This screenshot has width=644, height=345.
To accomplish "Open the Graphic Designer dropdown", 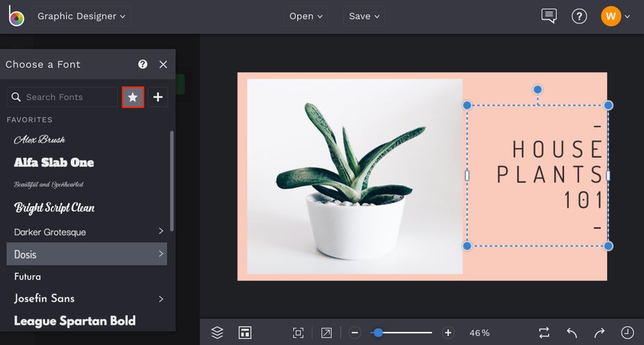I will (x=81, y=16).
